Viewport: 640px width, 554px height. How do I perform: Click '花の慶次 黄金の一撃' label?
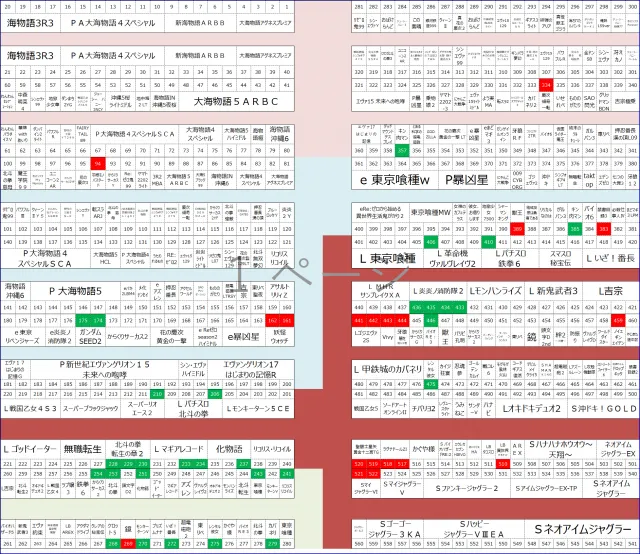click(x=171, y=336)
